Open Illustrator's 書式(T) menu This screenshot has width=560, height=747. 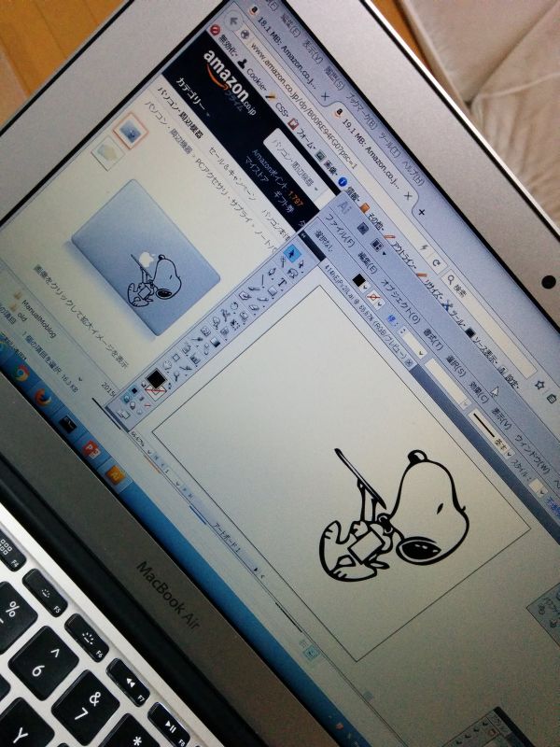pos(432,339)
